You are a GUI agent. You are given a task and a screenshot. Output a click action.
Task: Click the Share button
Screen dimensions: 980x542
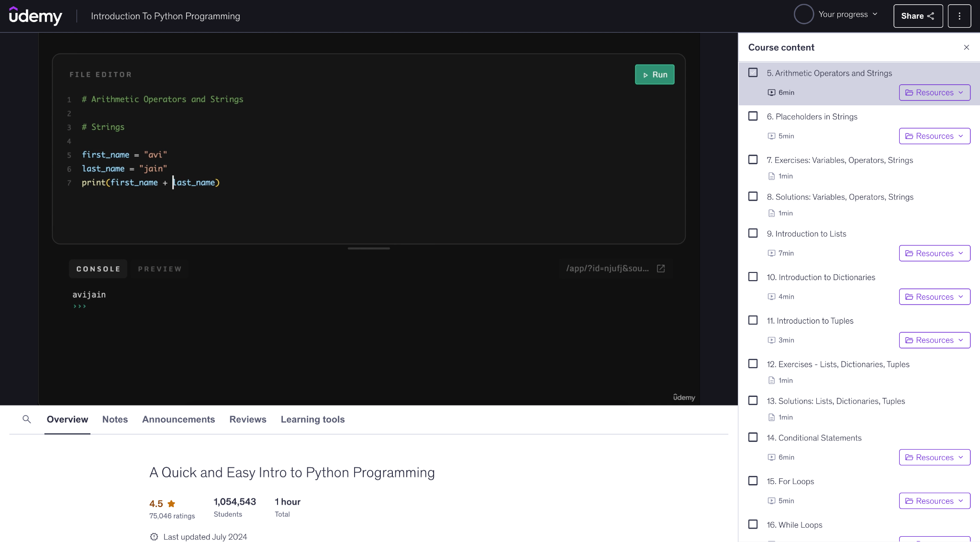[x=917, y=16]
